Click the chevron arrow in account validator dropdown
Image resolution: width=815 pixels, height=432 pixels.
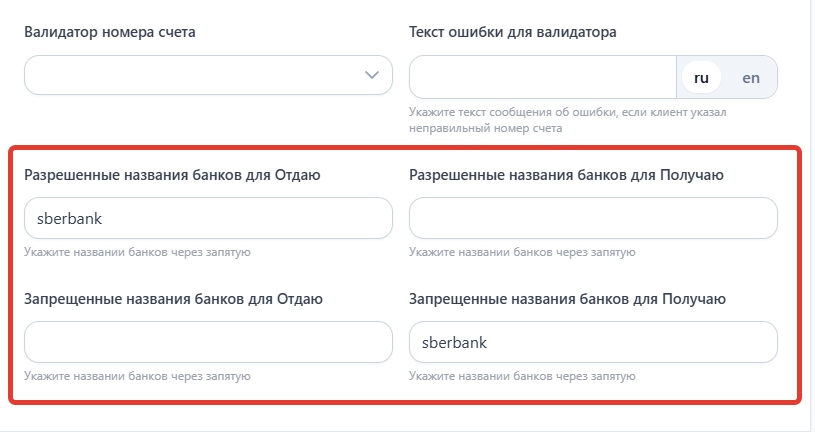click(372, 75)
